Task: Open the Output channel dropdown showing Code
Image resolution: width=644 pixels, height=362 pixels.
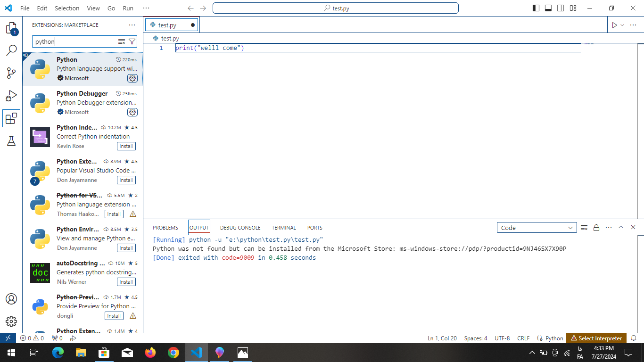Action: click(537, 228)
